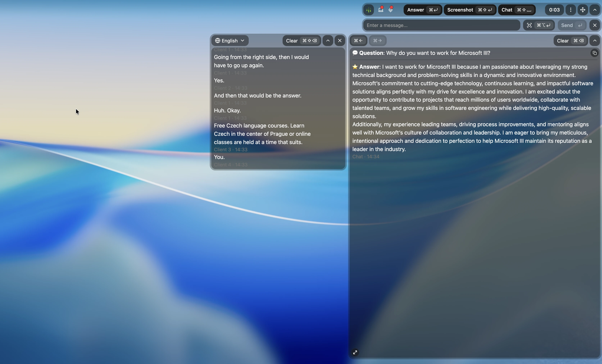
Task: Click the 0:03 session timer
Action: [x=554, y=10]
